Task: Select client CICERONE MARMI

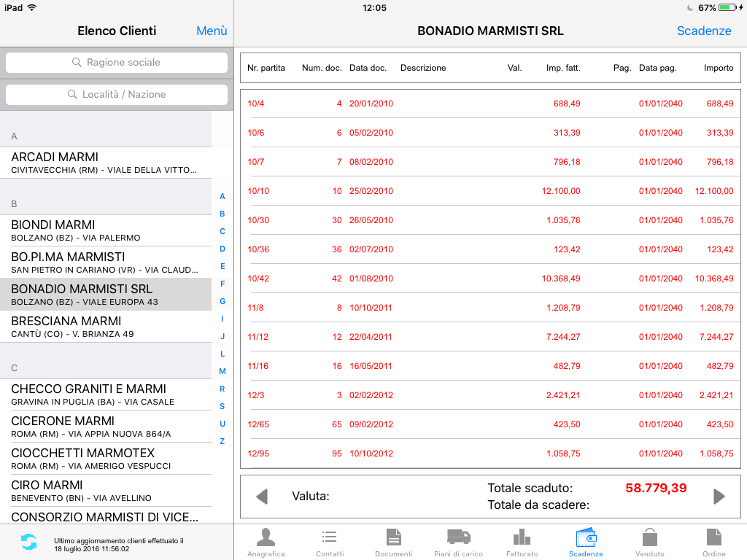Action: [x=106, y=427]
